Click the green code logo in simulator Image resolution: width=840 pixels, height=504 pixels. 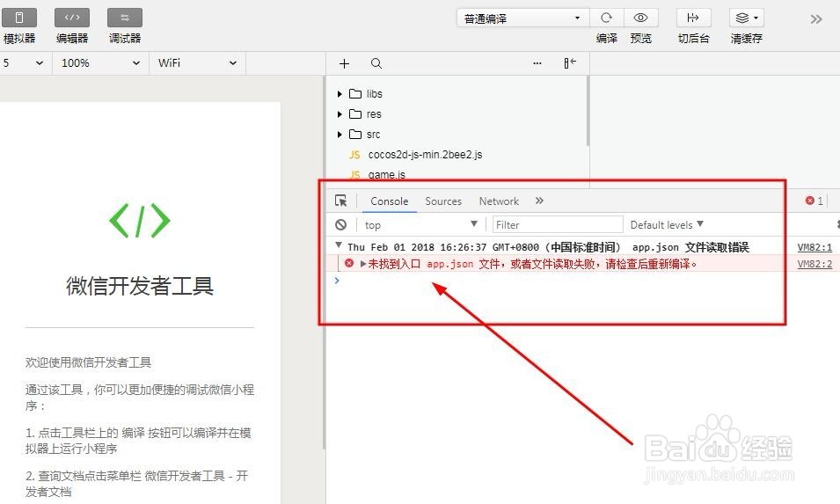click(x=140, y=220)
